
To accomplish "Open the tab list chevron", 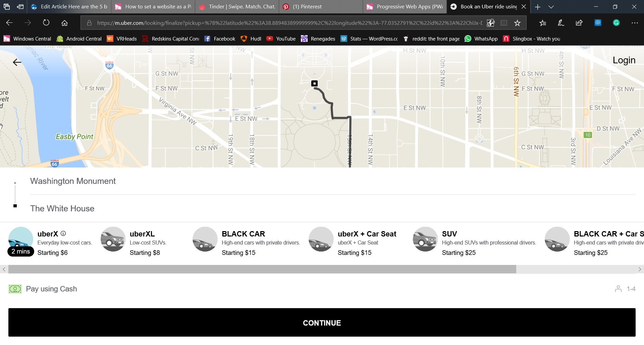I will pyautogui.click(x=551, y=7).
